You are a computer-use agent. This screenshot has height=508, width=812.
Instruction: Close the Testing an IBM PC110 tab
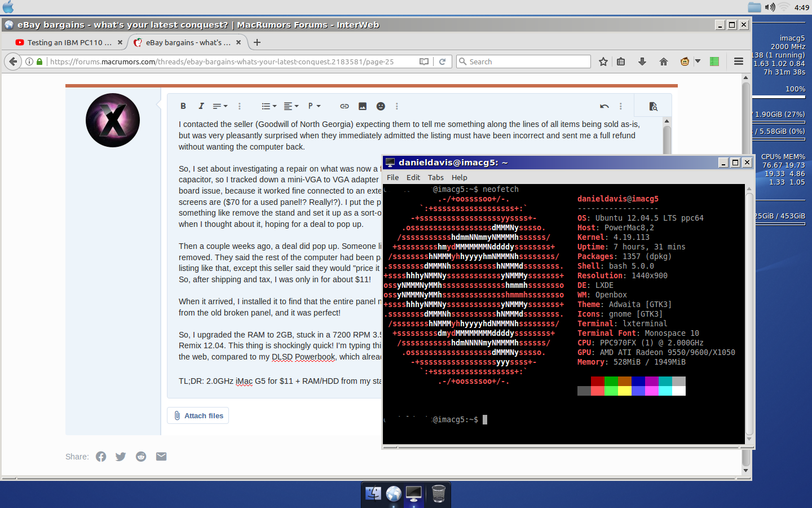point(120,42)
